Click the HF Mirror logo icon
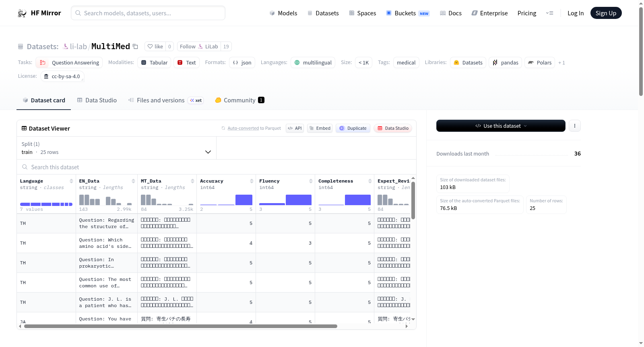The height and width of the screenshot is (347, 644). coord(22,13)
